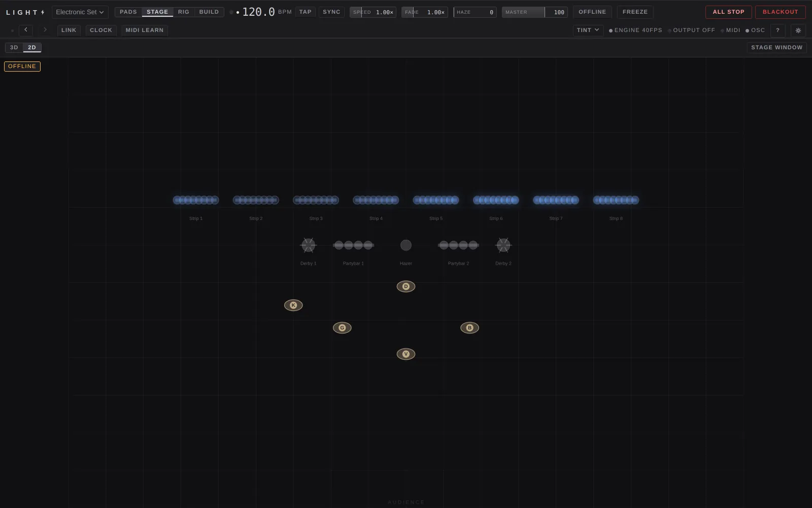Click the SYNC button
The image size is (812, 508).
(332, 12)
